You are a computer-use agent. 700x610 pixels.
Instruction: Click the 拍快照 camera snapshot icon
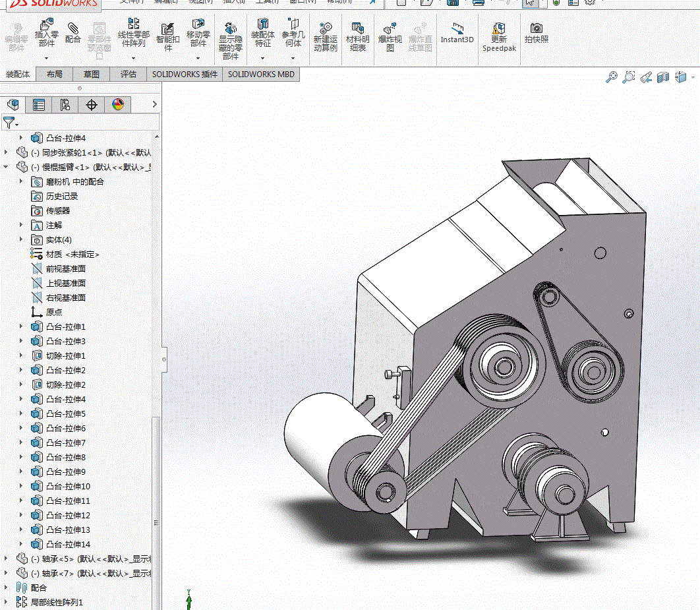537,32
